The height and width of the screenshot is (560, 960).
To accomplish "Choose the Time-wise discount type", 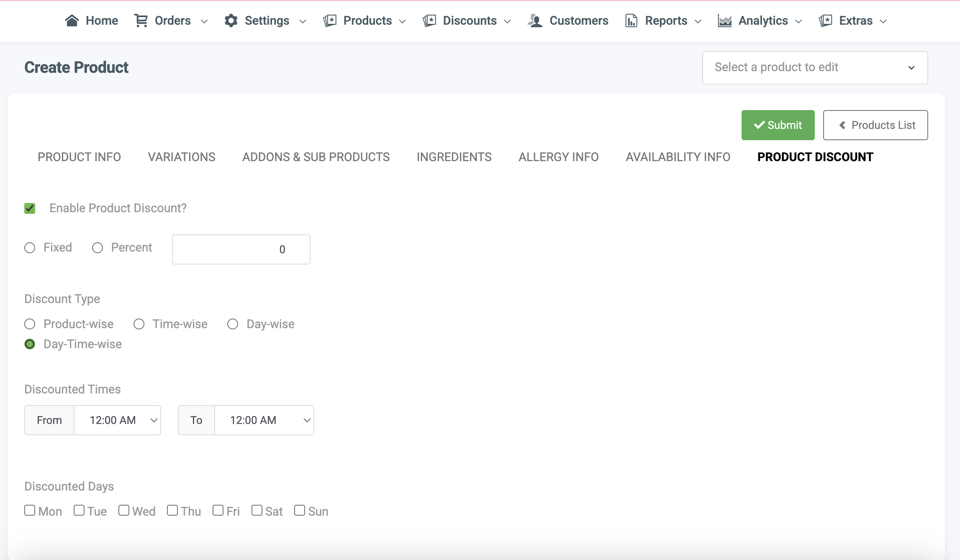I will [139, 324].
